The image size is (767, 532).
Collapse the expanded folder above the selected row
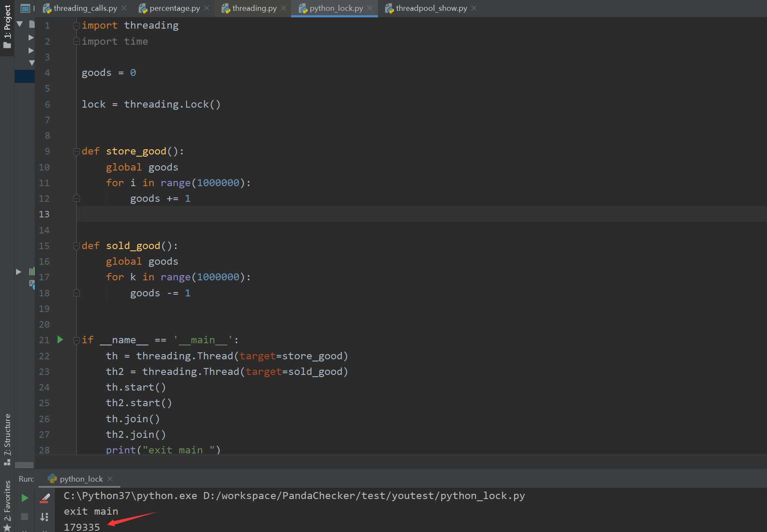pos(32,63)
